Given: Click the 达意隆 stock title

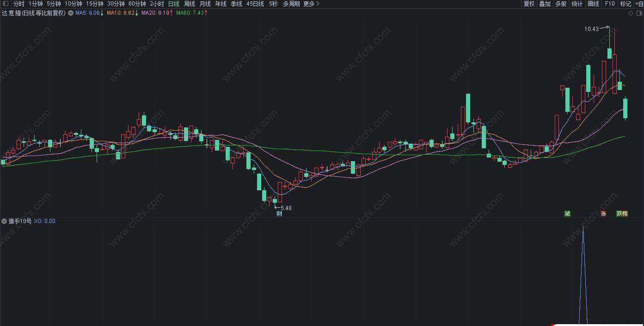Looking at the screenshot, I should point(11,13).
